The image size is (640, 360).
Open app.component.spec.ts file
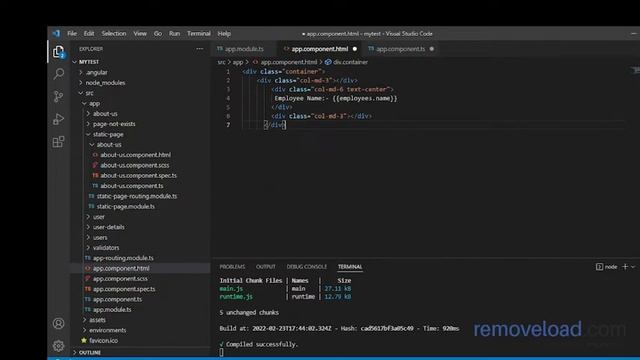141,289
